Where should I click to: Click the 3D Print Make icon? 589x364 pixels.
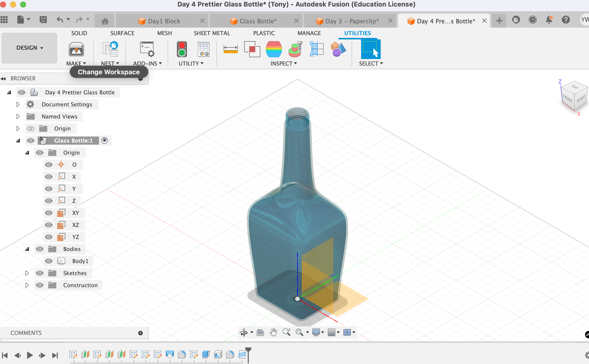pos(76,49)
